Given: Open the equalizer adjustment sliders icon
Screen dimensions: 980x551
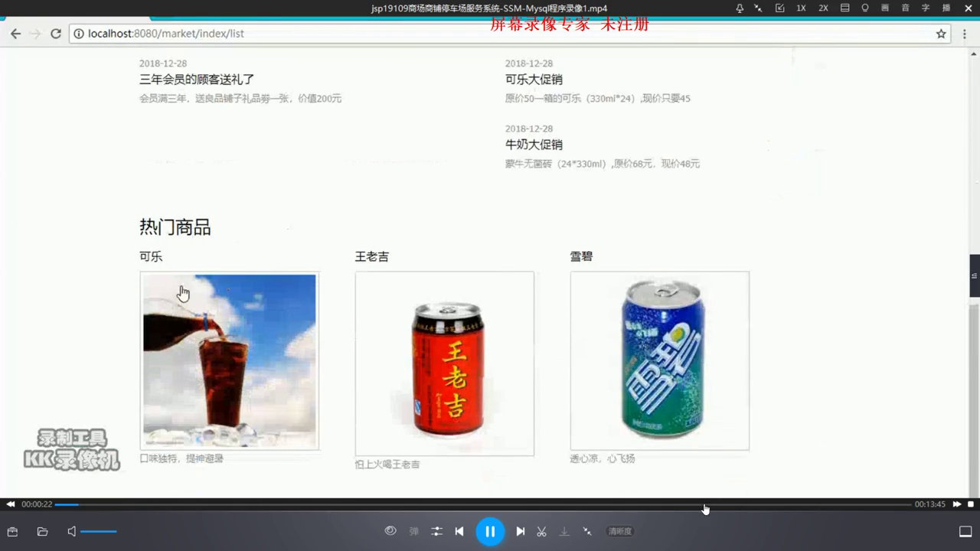Looking at the screenshot, I should point(436,531).
